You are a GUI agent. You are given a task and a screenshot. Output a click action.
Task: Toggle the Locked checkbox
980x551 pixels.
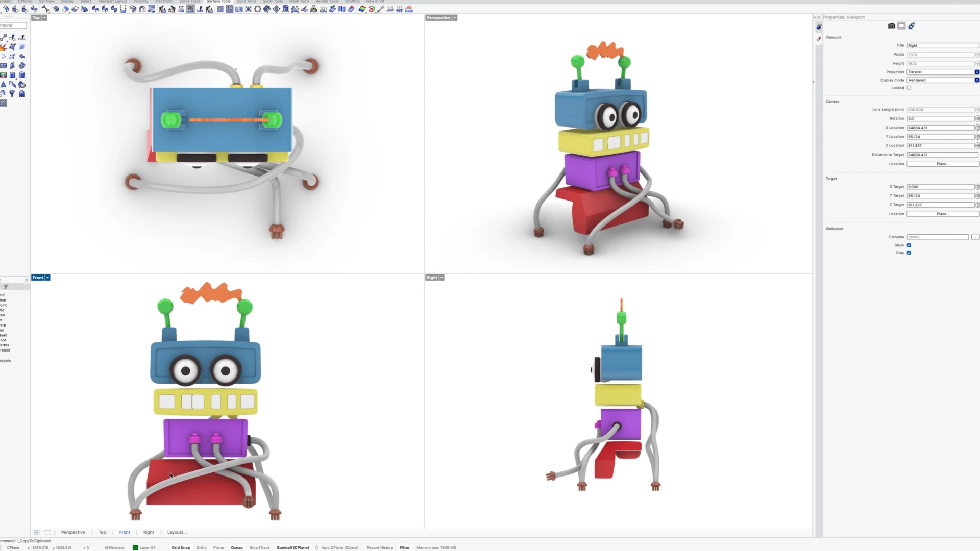(x=909, y=88)
